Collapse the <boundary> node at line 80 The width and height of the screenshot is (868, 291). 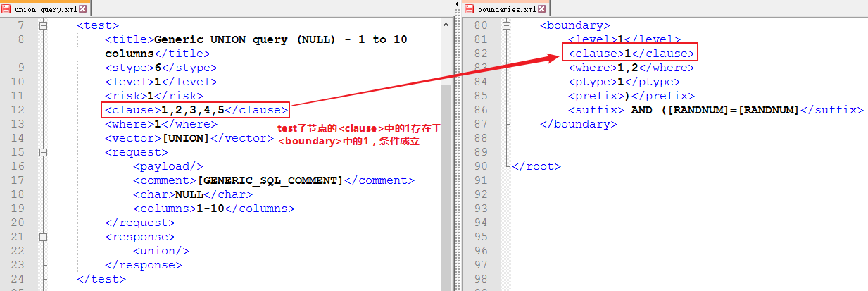[507, 25]
